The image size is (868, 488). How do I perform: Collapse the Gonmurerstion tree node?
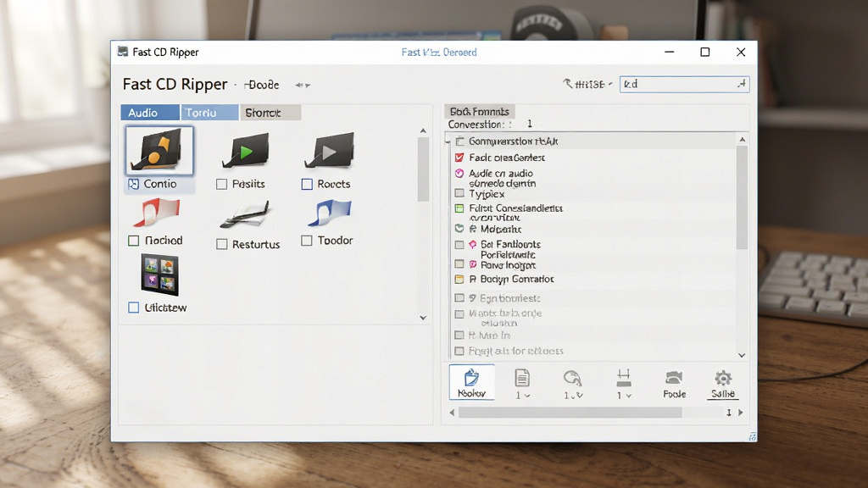448,142
